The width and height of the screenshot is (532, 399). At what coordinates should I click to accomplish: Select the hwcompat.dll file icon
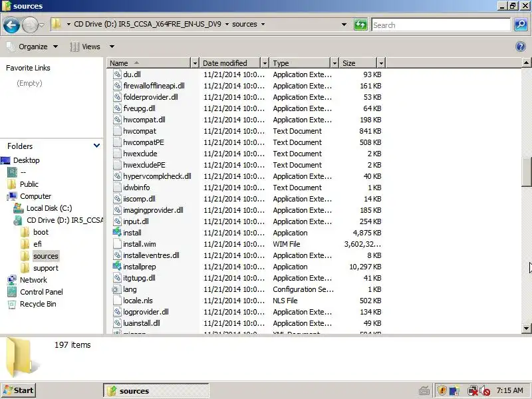click(117, 120)
